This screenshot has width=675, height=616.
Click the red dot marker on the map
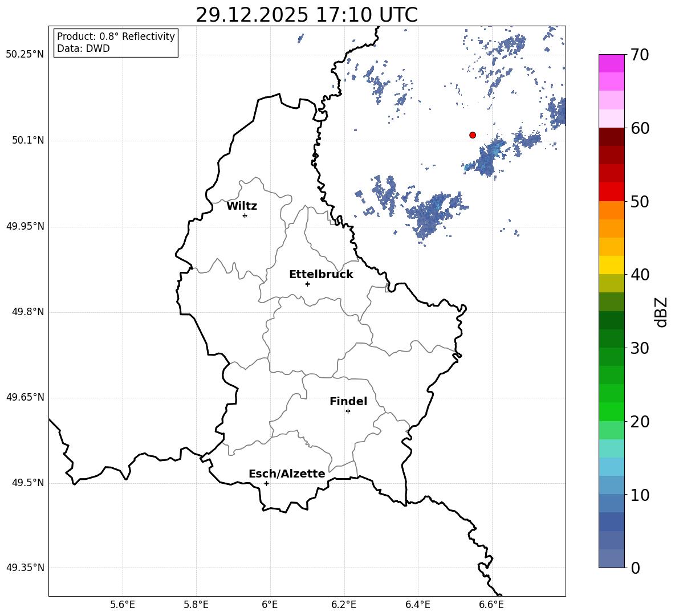tap(473, 135)
